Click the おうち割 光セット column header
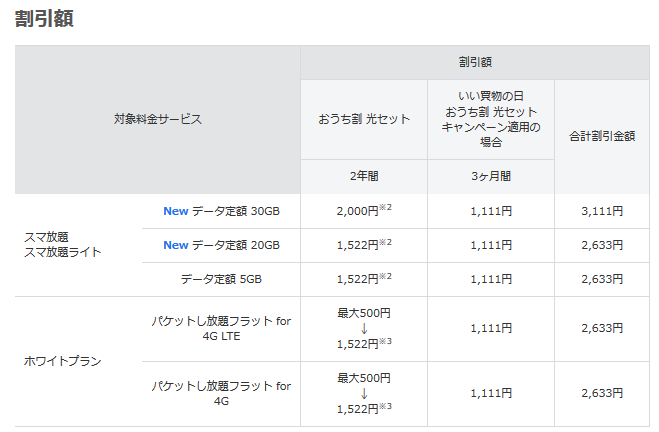This screenshot has height=432, width=659. pyautogui.click(x=364, y=119)
